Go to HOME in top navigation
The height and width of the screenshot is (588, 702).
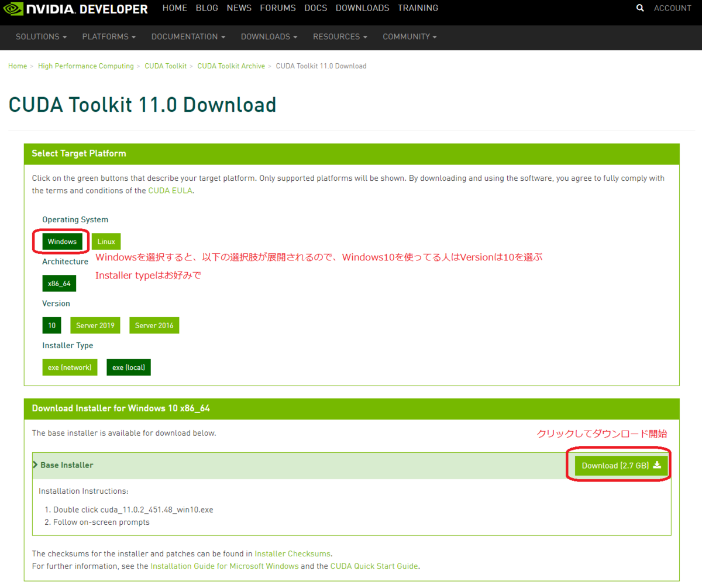click(175, 8)
